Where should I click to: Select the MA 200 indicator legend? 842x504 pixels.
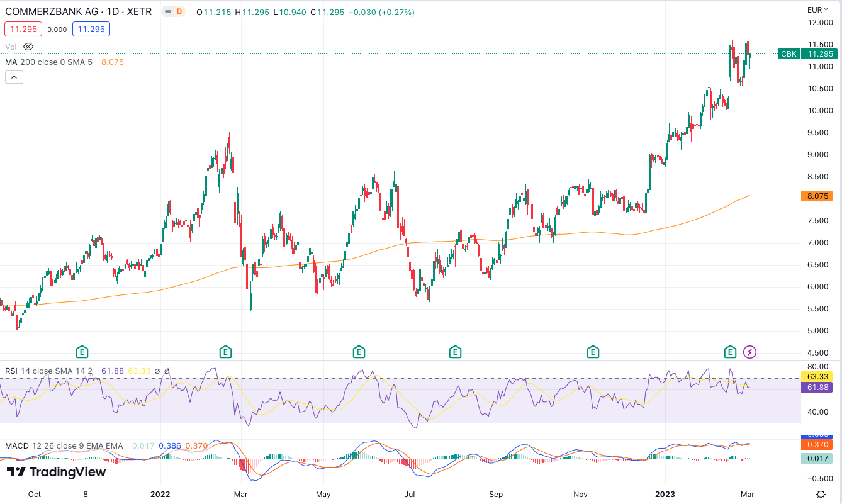click(48, 62)
